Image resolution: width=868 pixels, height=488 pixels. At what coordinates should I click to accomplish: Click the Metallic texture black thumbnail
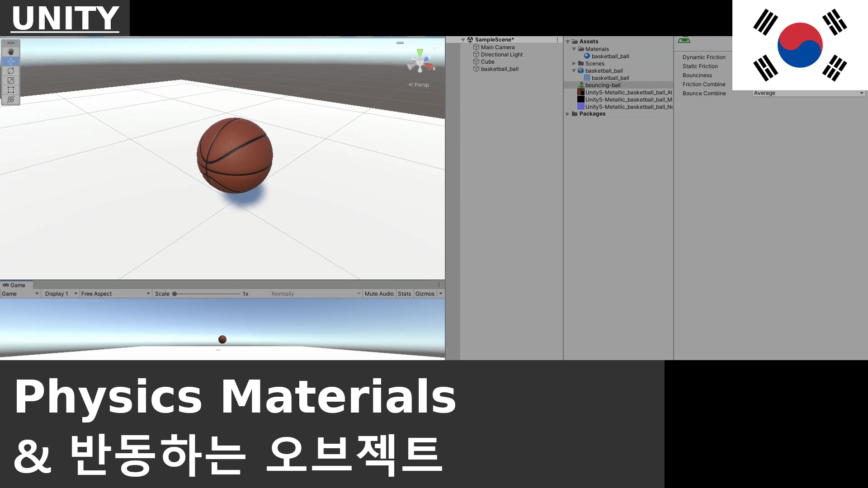coord(581,99)
